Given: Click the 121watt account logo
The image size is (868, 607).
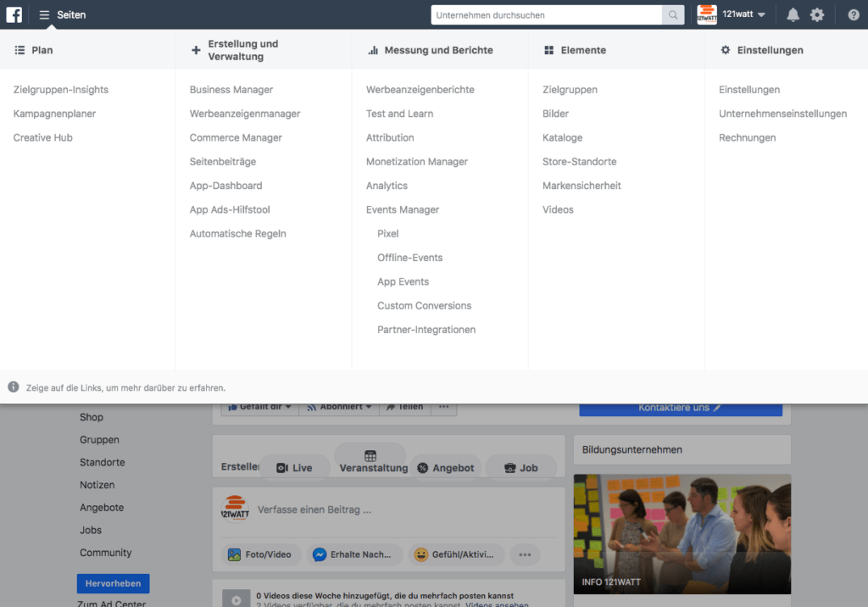Looking at the screenshot, I should point(707,14).
